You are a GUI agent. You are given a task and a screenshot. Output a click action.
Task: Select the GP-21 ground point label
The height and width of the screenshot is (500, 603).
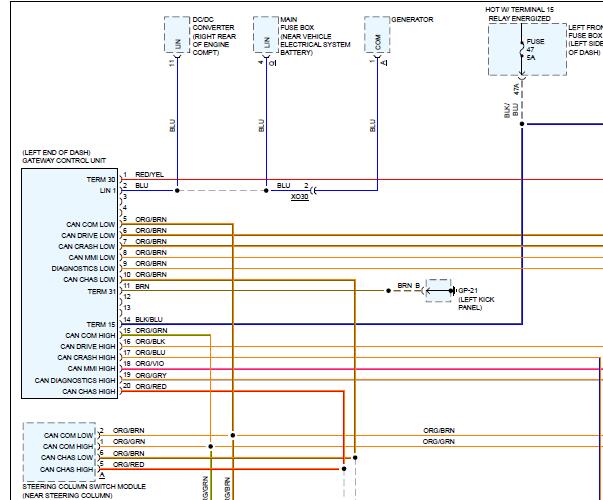point(468,291)
